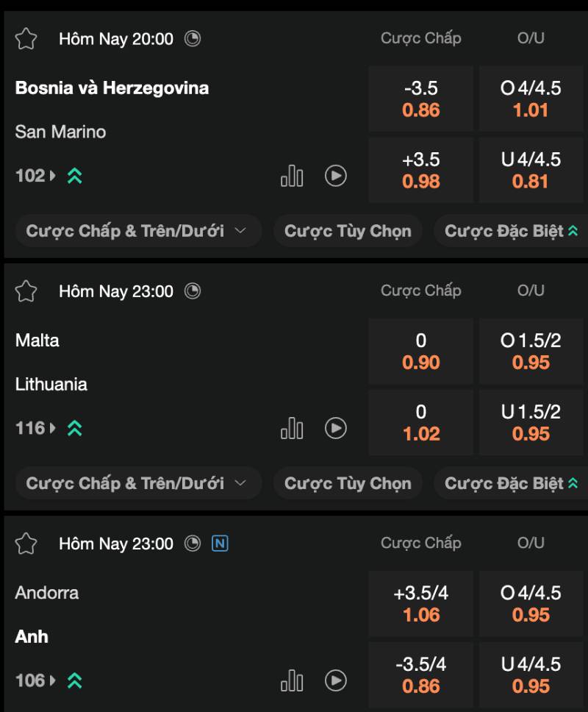Open first Cược Chấp & Trên/Dưới dropdown

point(138,231)
